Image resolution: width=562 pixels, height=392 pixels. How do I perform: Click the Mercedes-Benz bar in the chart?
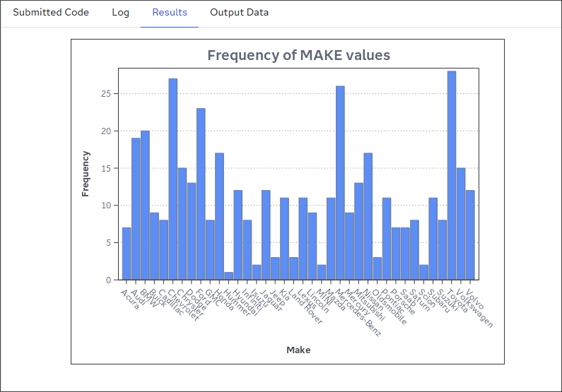(x=340, y=182)
